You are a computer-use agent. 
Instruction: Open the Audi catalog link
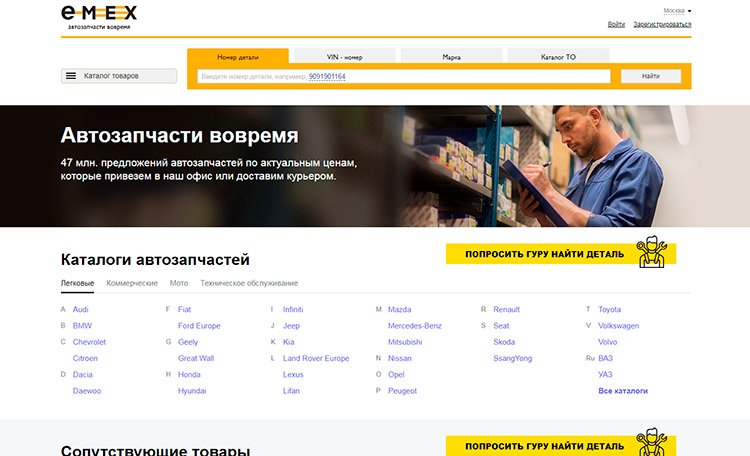(80, 310)
